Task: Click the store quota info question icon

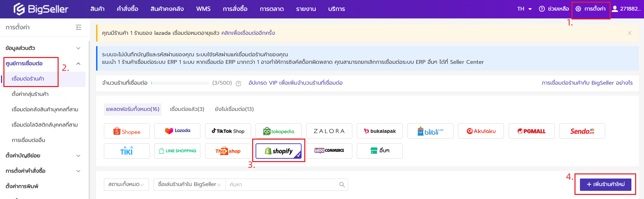Action: (x=239, y=83)
